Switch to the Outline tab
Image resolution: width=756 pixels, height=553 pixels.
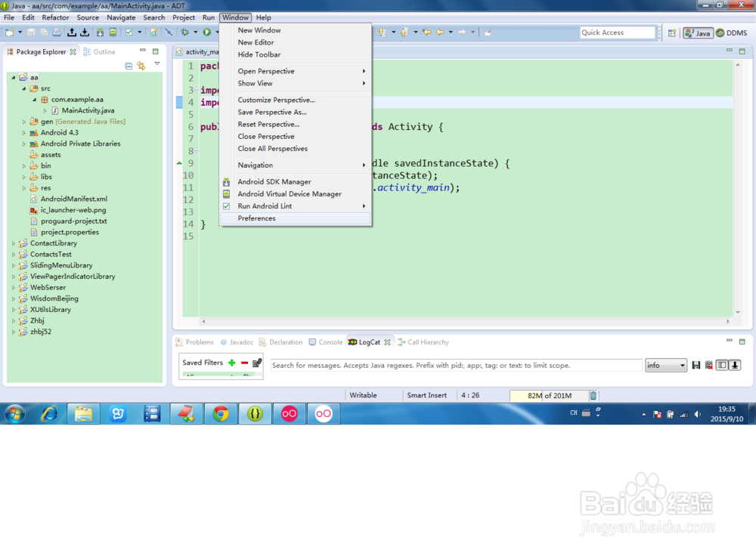click(99, 52)
